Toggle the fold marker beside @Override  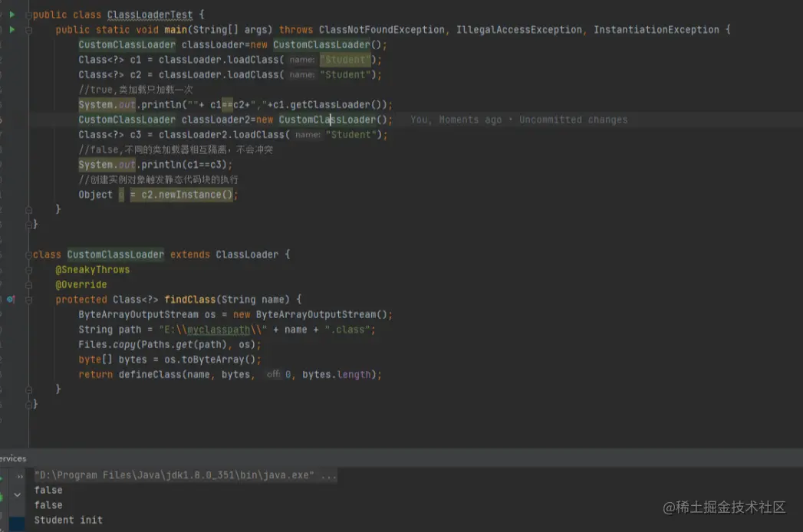29,284
